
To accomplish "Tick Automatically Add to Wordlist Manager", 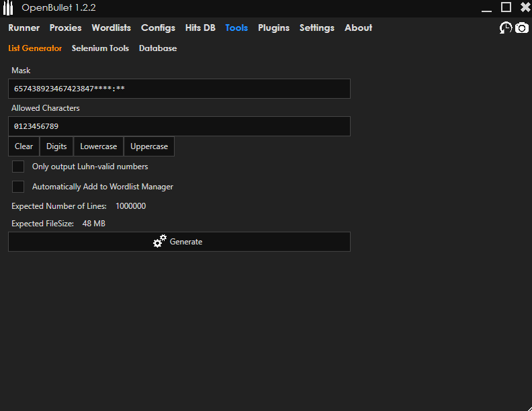I will click(18, 187).
